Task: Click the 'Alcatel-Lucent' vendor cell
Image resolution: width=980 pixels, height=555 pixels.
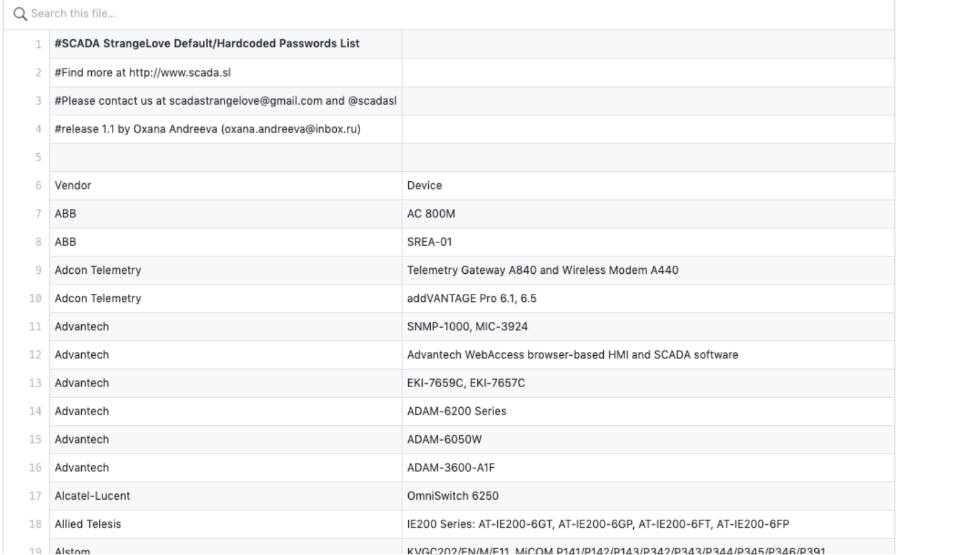Action: coord(226,496)
